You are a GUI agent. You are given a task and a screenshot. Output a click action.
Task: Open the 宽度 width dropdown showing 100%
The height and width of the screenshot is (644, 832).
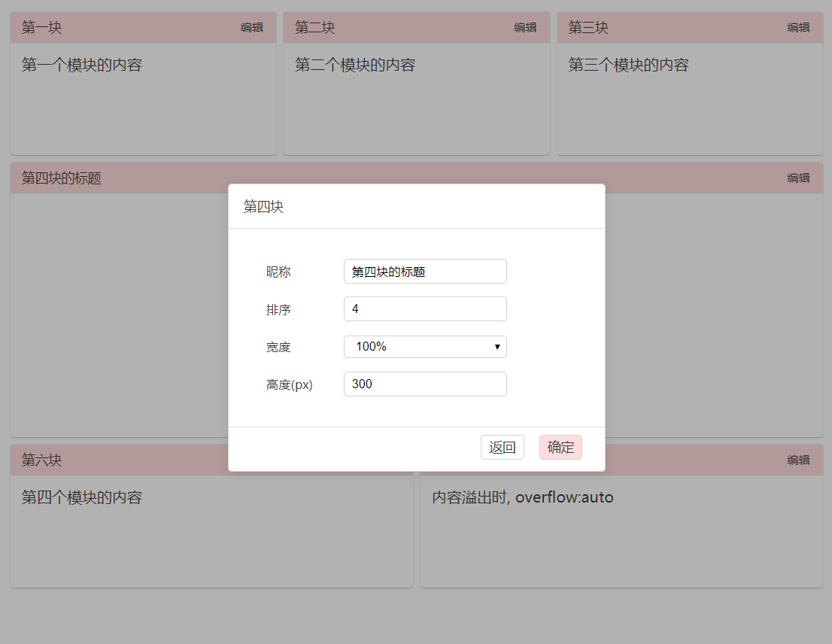click(425, 346)
